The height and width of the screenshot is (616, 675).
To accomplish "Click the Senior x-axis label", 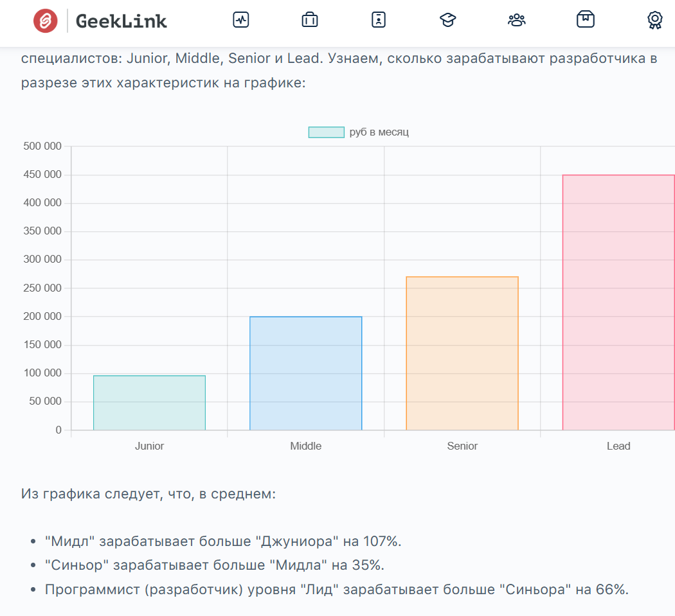I will [x=462, y=446].
